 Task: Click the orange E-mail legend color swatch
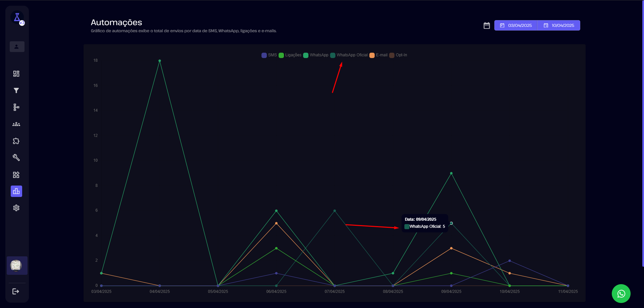click(372, 55)
